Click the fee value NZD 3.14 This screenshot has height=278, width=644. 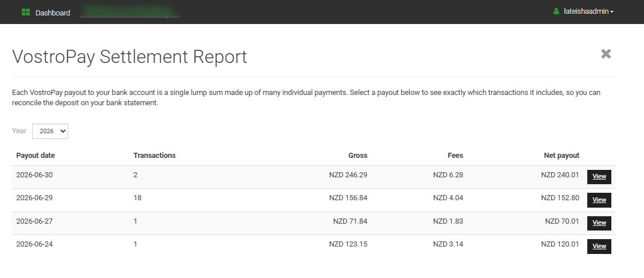click(448, 244)
